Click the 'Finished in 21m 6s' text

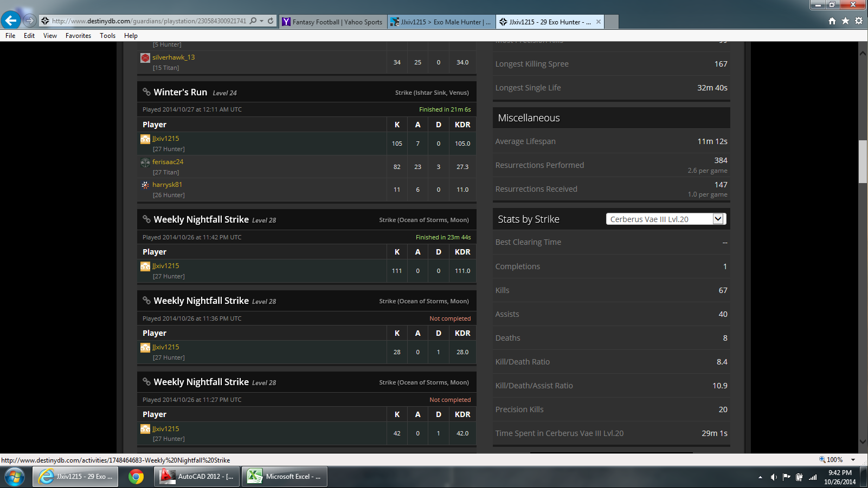point(445,109)
